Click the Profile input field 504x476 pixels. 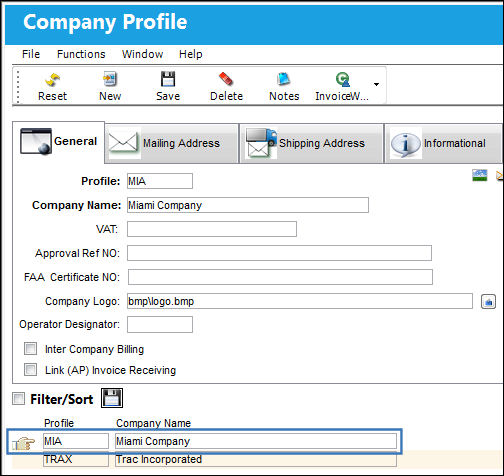pos(160,181)
